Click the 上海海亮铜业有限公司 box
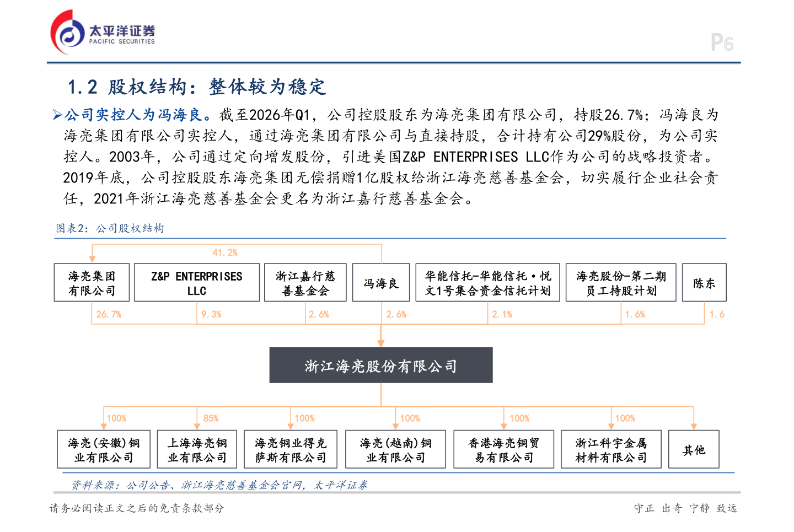 197,449
